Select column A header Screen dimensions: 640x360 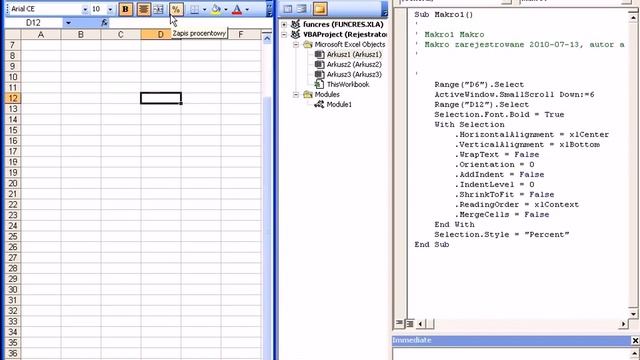pyautogui.click(x=41, y=35)
